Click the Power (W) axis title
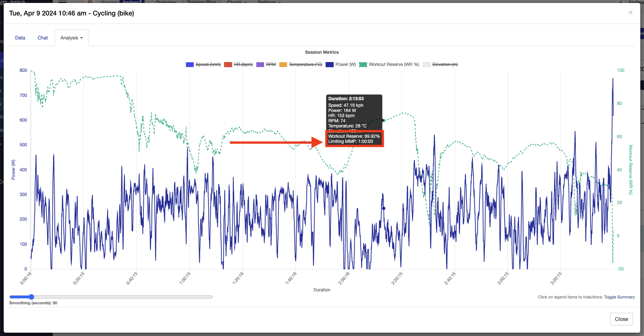The height and width of the screenshot is (336, 644). click(x=13, y=169)
